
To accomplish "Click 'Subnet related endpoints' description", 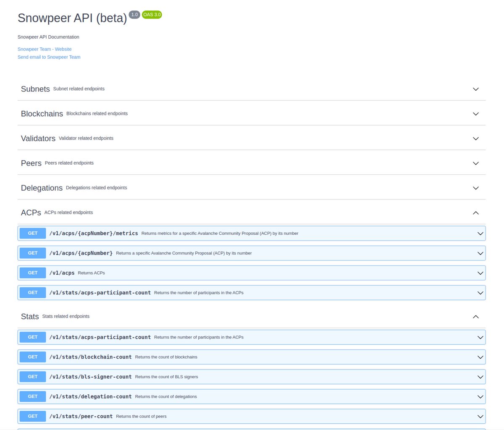I will coord(79,89).
